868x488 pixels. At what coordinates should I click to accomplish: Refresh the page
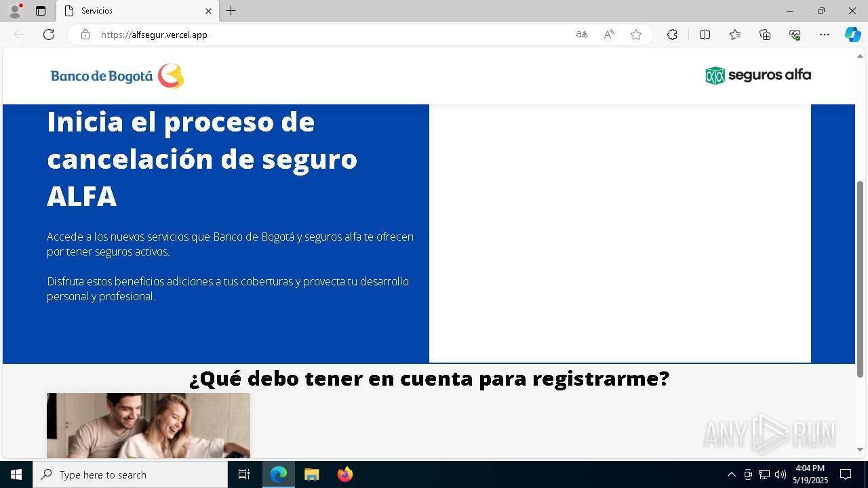[x=49, y=35]
